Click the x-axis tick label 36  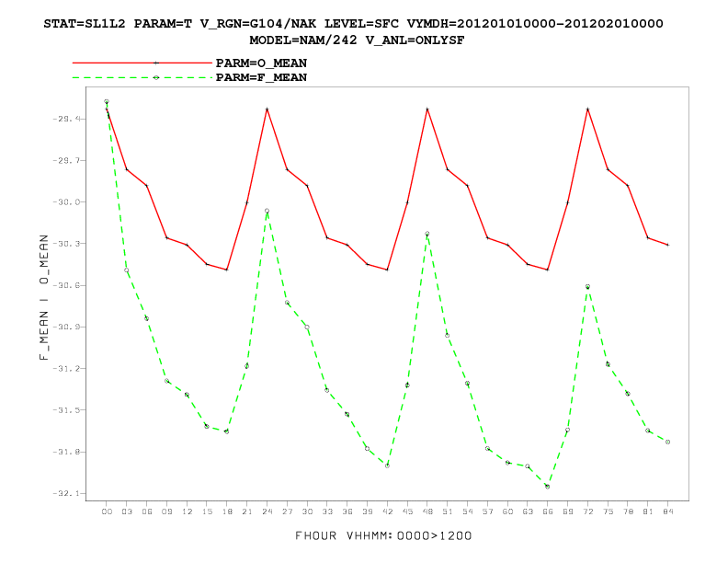click(x=347, y=511)
